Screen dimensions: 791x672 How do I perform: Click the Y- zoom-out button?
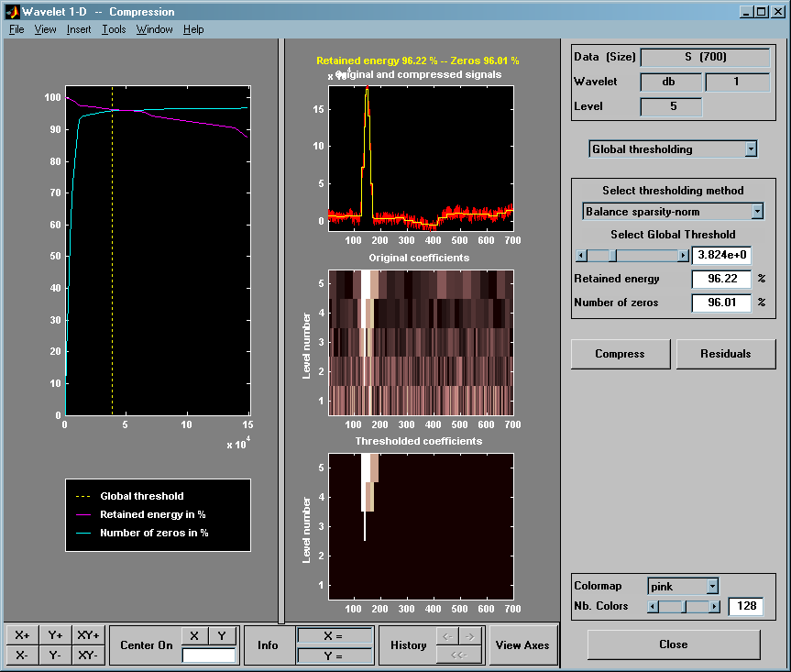(55, 655)
